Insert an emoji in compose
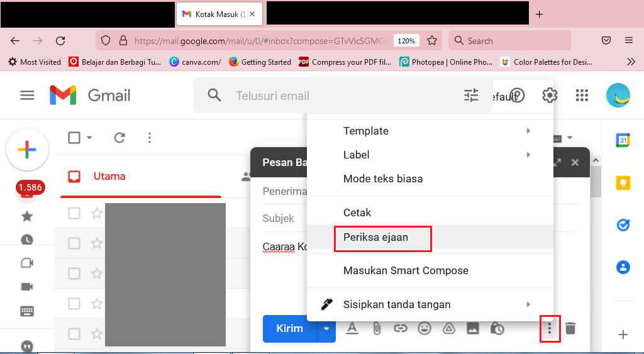644x354 pixels. pos(425,329)
